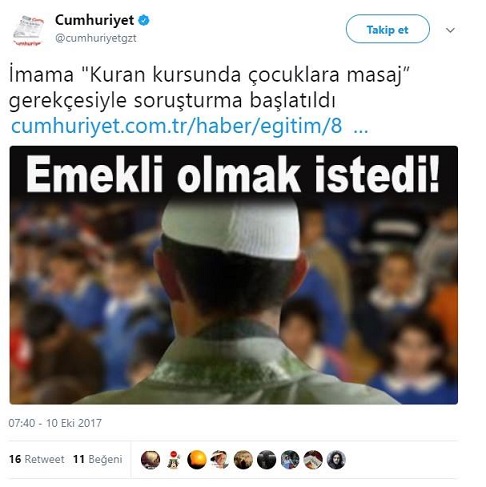Screen dimensions: 486x487
Task: Open the Cumhuriyet profile avatar
Action: coord(29,30)
